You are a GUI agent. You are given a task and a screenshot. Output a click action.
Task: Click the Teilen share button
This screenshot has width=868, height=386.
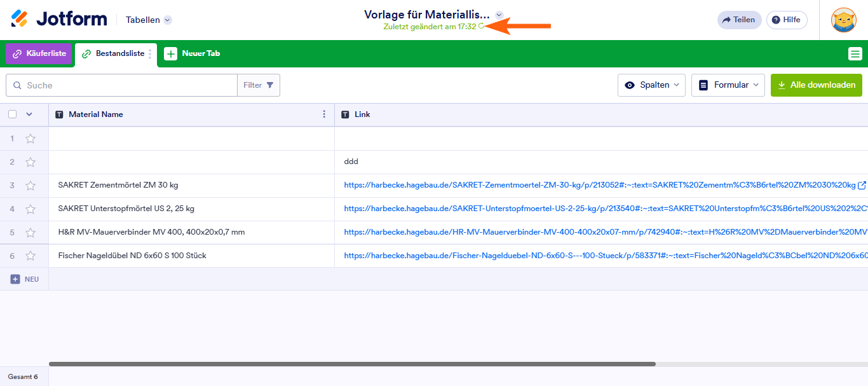click(739, 20)
